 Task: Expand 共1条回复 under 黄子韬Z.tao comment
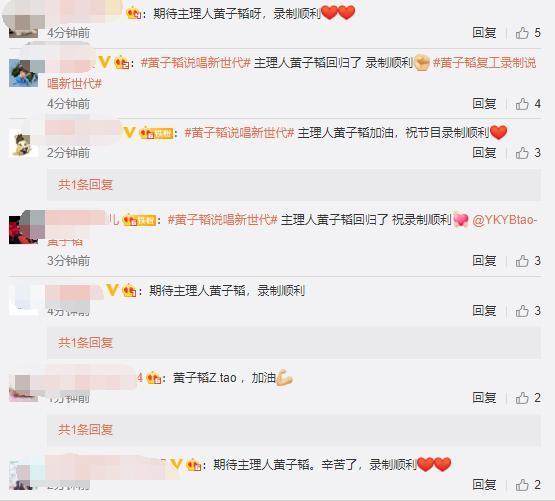point(85,429)
